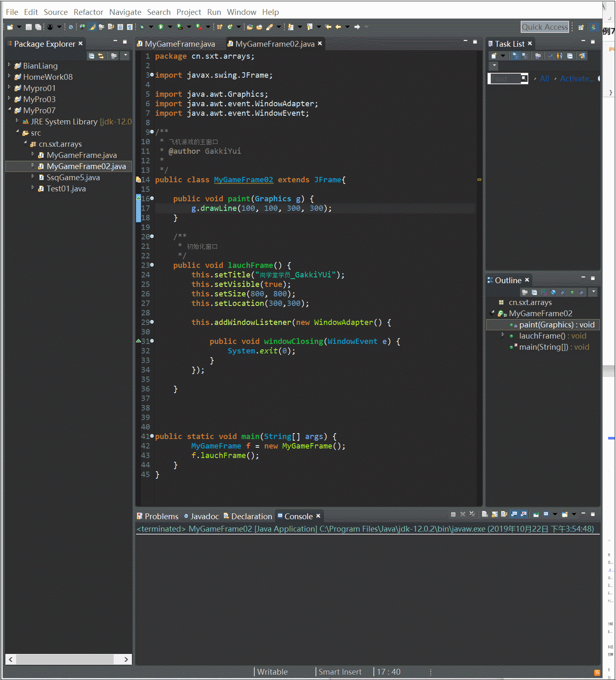Select SsqGame5.java in Package Explorer
Viewport: 616px width, 680px height.
tap(73, 177)
